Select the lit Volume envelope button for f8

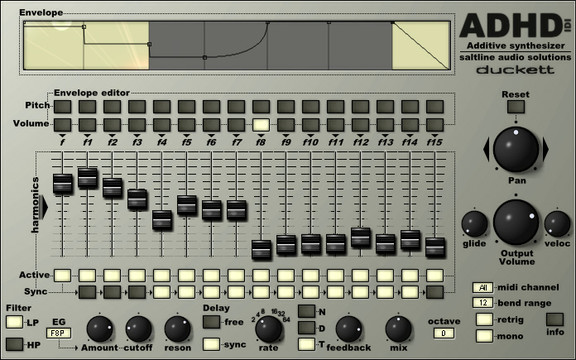[261, 125]
